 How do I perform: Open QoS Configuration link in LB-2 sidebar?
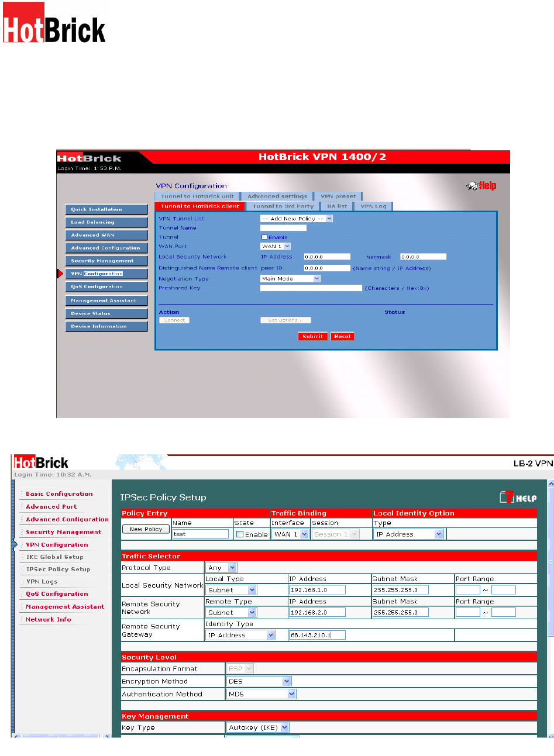pos(57,594)
